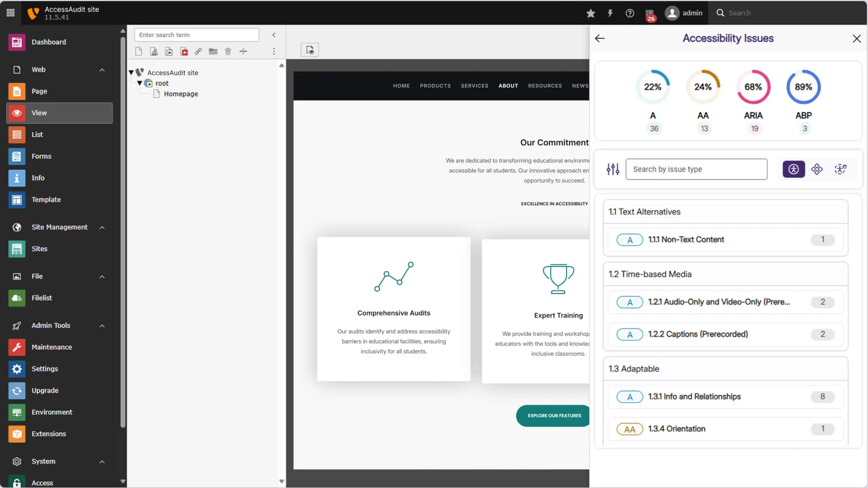The image size is (868, 488).
Task: Click the view webpage icon above preview
Action: (x=310, y=50)
